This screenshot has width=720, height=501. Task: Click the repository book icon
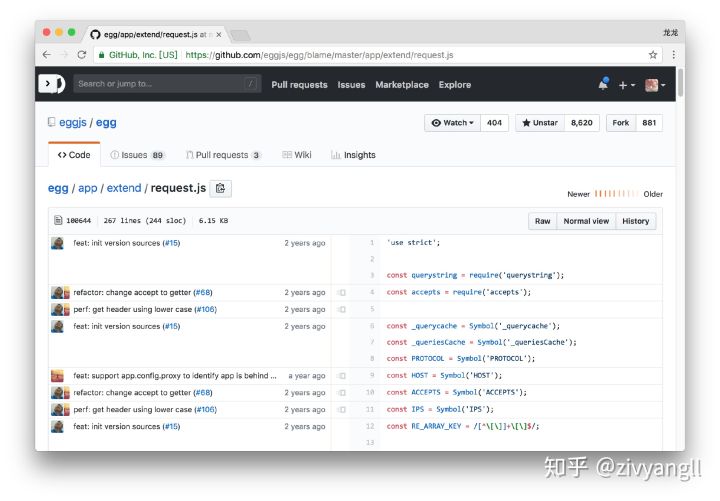pyautogui.click(x=51, y=122)
